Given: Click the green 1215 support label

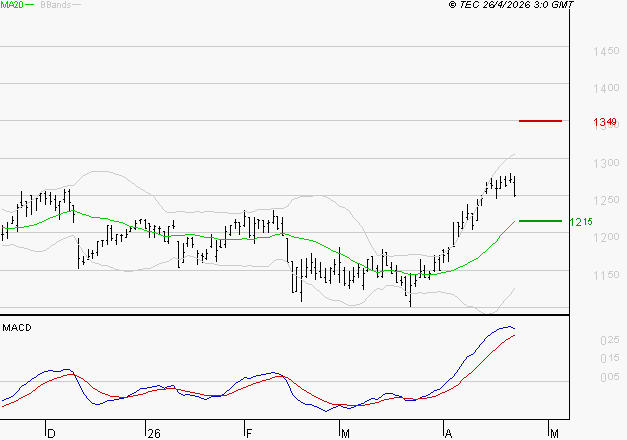Looking at the screenshot, I should (x=581, y=222).
